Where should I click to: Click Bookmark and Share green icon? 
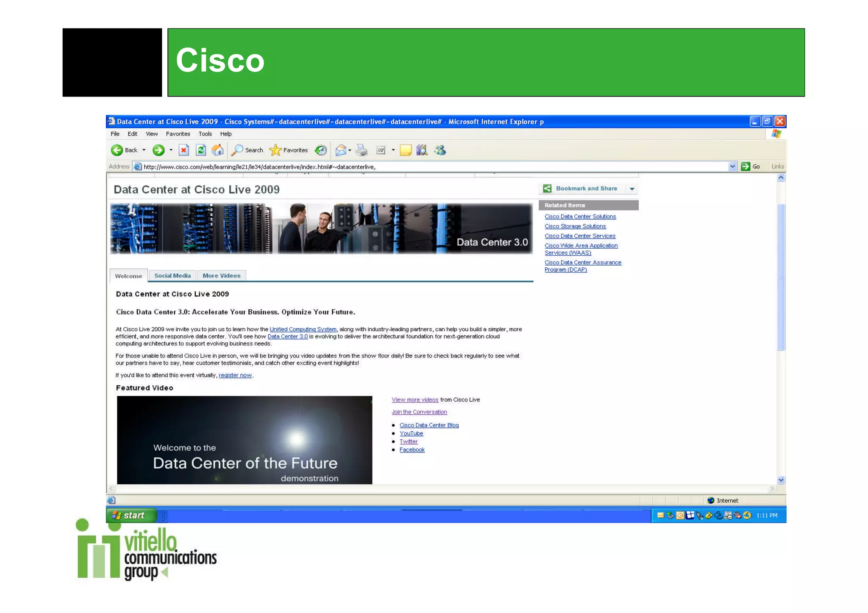547,189
